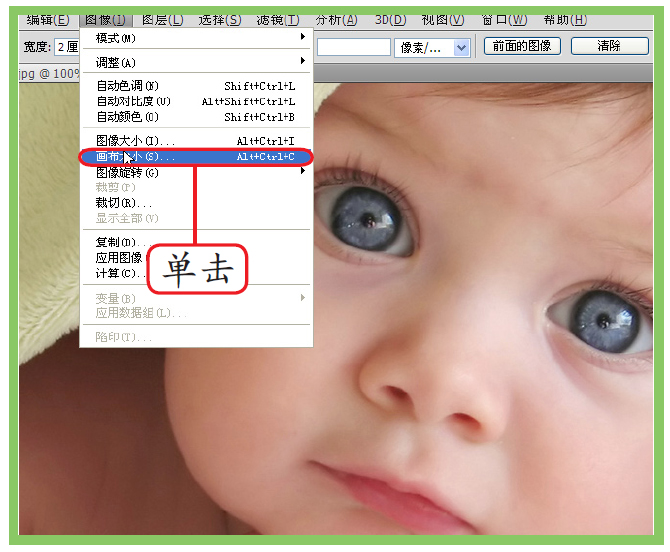Open the 编辑(E) menu
Viewport: 670px width, 552px height.
(x=47, y=20)
